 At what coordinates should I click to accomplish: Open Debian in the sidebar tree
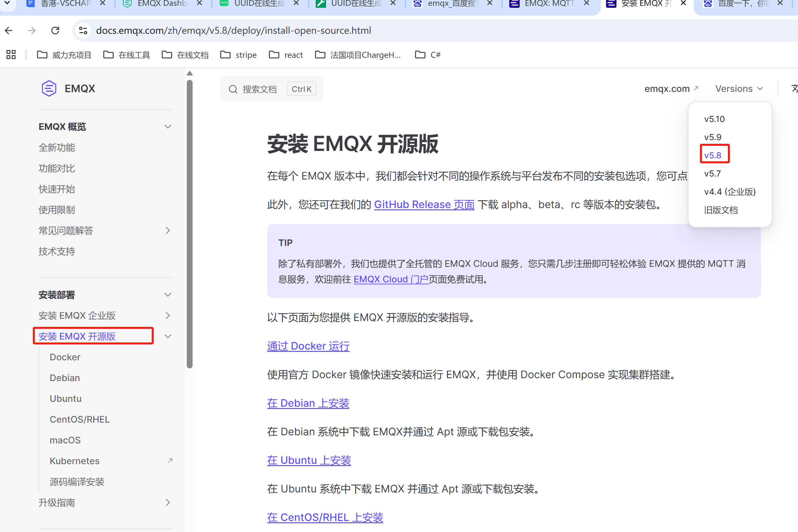(x=65, y=377)
